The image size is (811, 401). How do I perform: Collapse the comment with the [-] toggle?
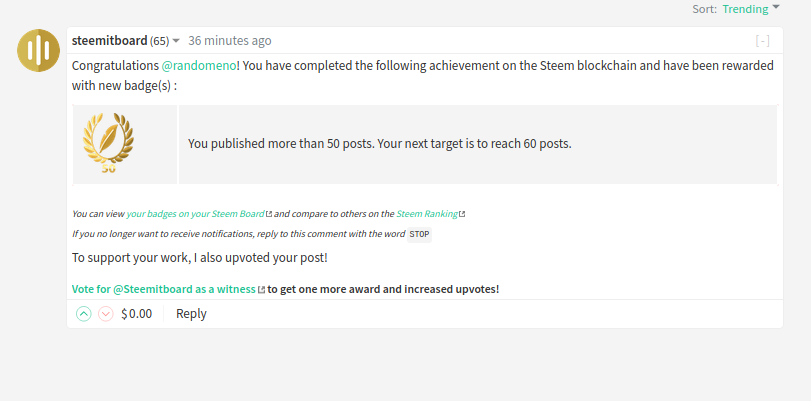coord(763,41)
